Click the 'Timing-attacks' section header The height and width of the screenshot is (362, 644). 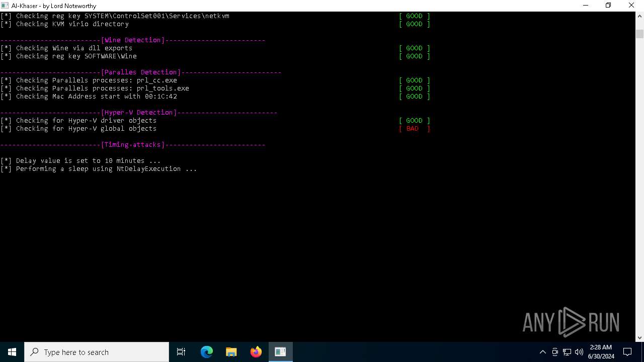click(x=133, y=144)
